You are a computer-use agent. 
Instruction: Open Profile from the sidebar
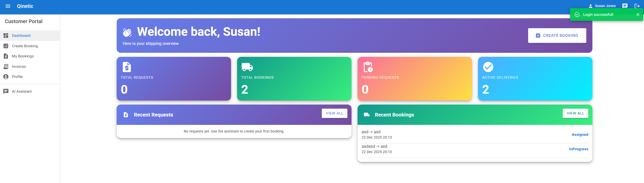pyautogui.click(x=30, y=77)
